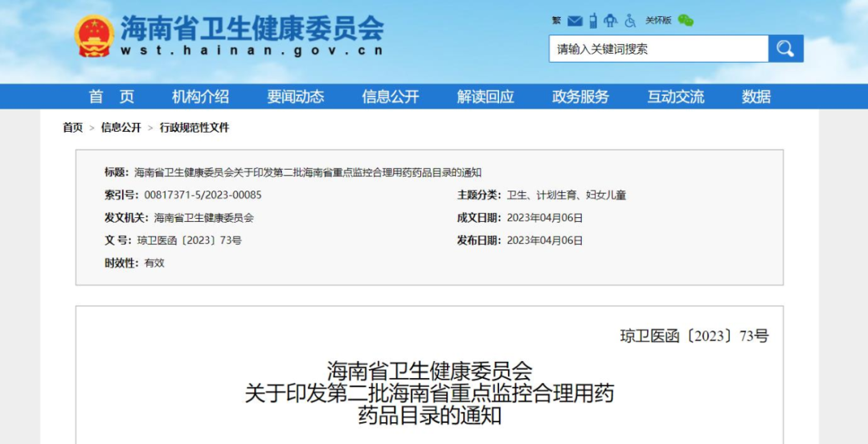Select 时效性 value 有效

point(154,263)
